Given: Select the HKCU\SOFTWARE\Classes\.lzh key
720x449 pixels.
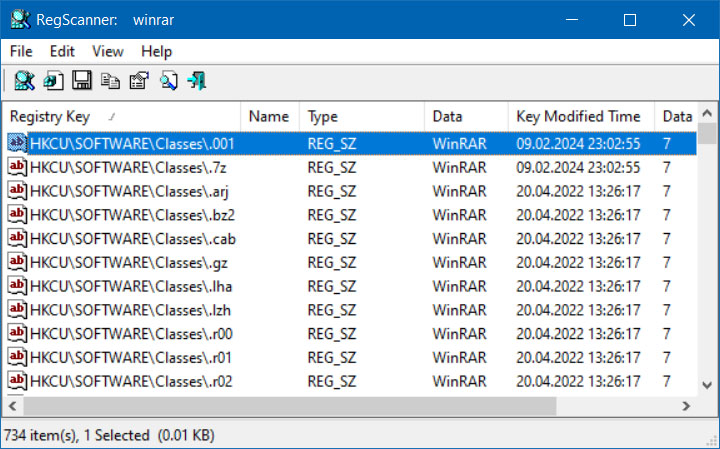Looking at the screenshot, I should pos(130,311).
